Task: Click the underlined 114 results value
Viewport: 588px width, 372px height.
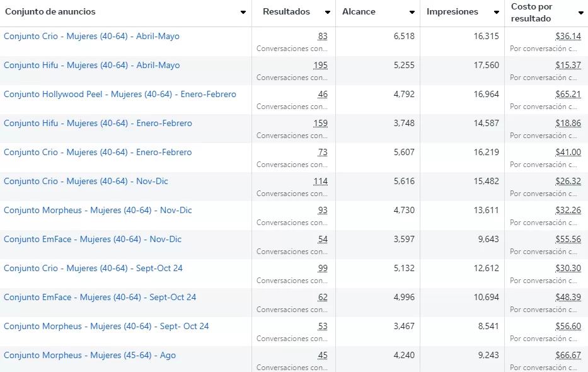Action: 320,182
